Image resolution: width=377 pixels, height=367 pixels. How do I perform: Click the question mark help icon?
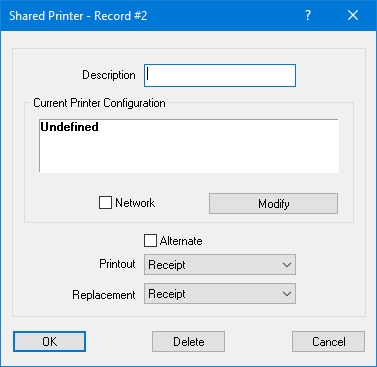(x=308, y=15)
